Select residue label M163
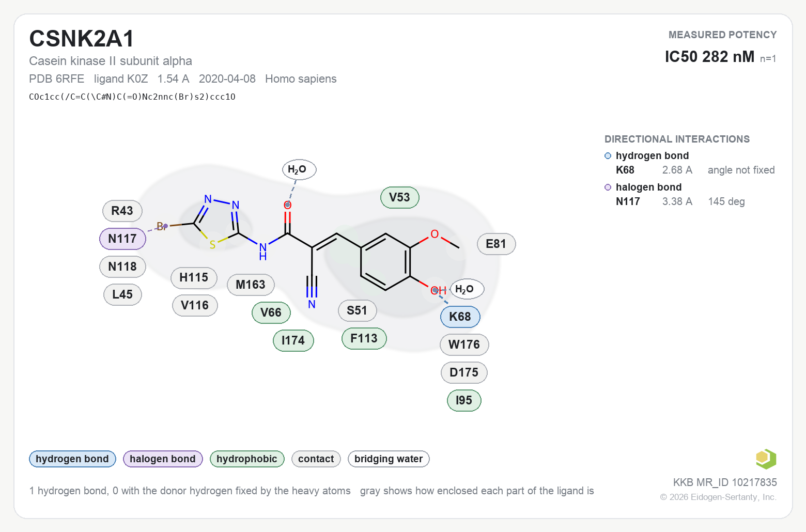The width and height of the screenshot is (806, 532). coord(251,285)
